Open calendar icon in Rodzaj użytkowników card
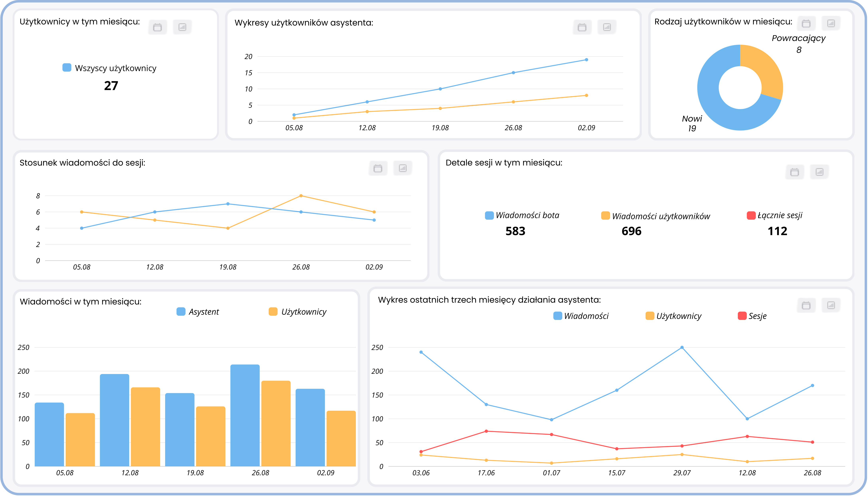 (x=806, y=24)
